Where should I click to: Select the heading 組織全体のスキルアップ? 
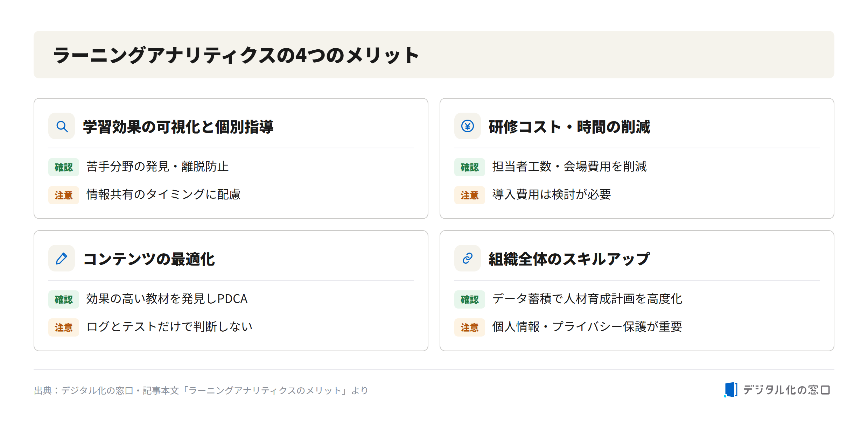pyautogui.click(x=569, y=259)
